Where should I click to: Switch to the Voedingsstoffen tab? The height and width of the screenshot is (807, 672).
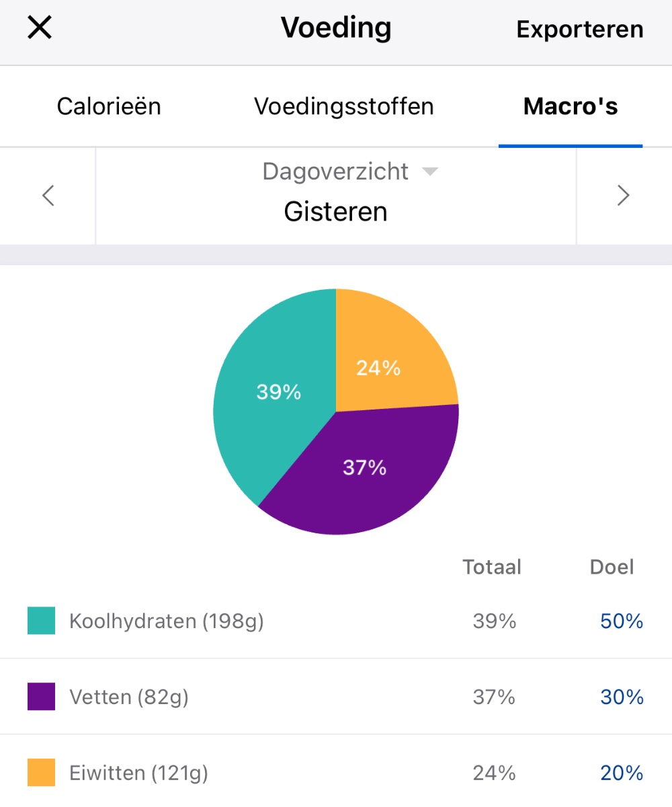pyautogui.click(x=344, y=106)
